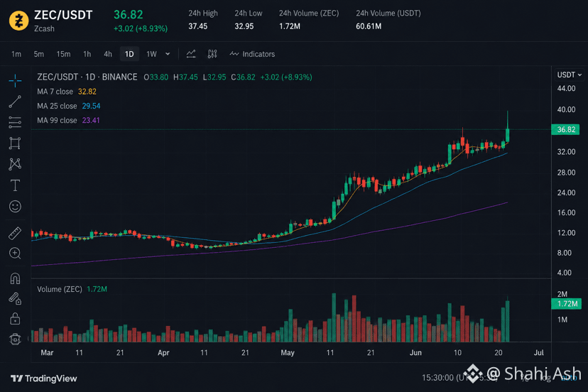Select the 1D timeframe

129,54
